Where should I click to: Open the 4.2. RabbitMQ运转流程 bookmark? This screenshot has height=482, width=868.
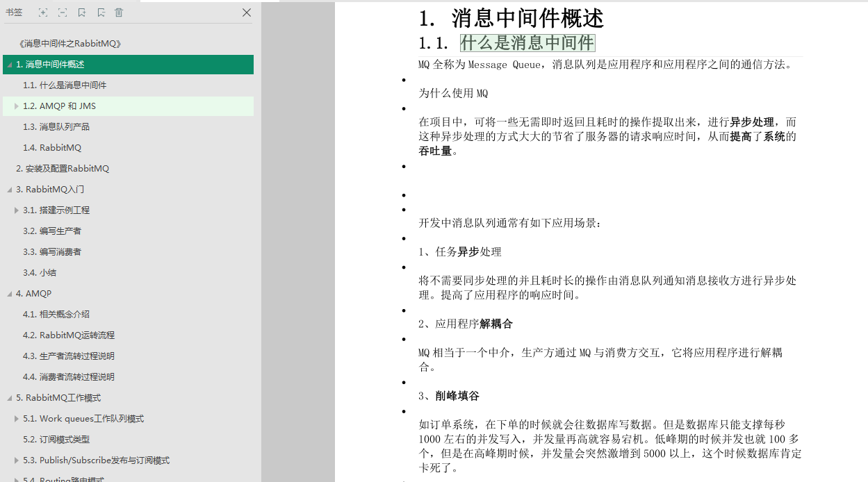point(71,335)
